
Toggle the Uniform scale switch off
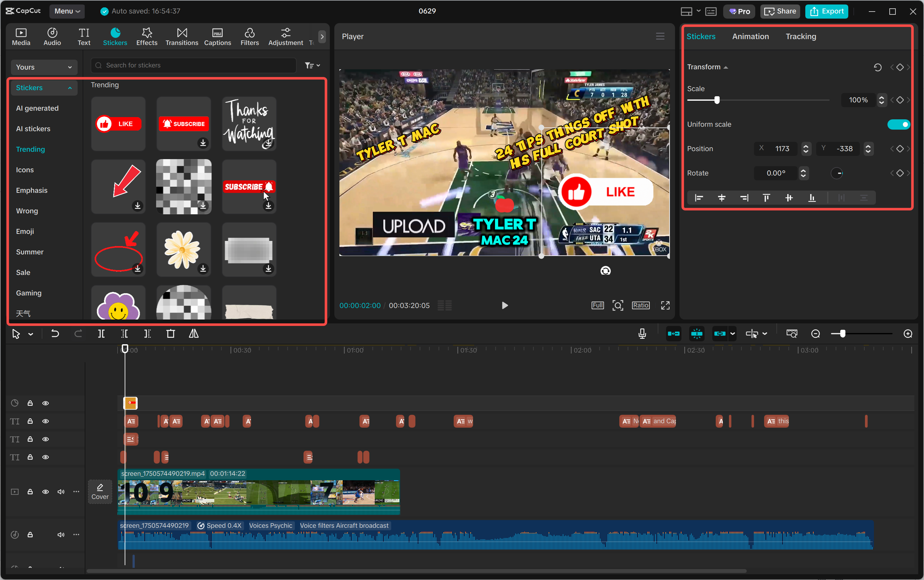click(898, 124)
